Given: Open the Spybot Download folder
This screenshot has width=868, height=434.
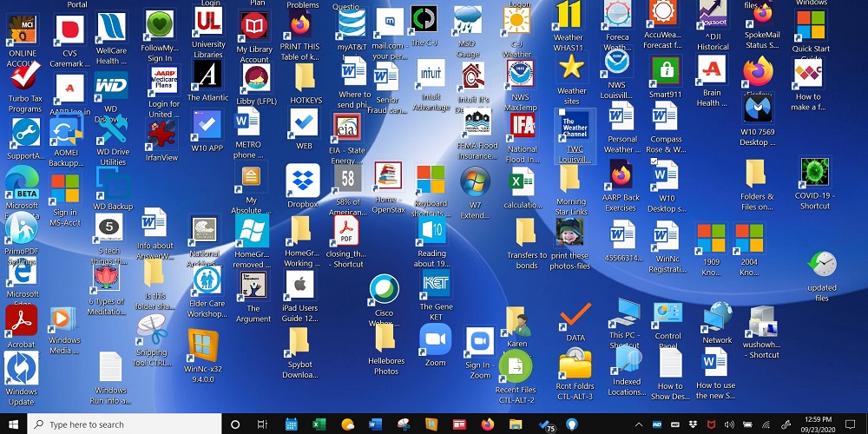Looking at the screenshot, I should pyautogui.click(x=299, y=342).
